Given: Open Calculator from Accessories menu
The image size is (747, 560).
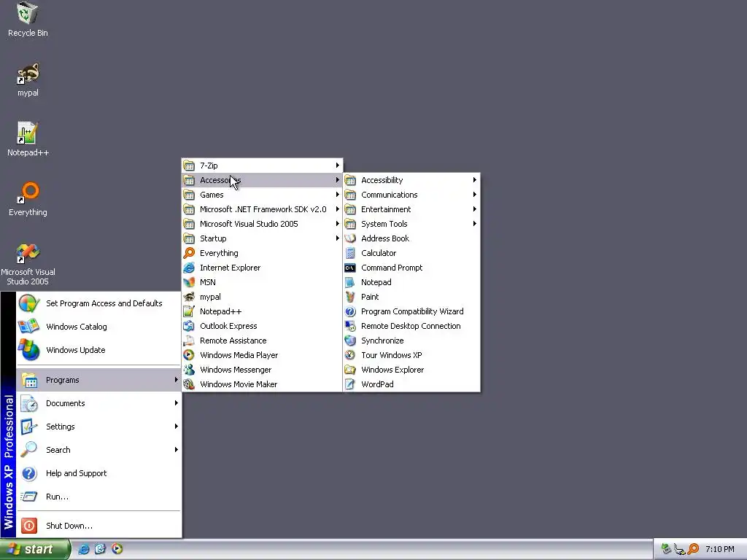Looking at the screenshot, I should 411,253.
